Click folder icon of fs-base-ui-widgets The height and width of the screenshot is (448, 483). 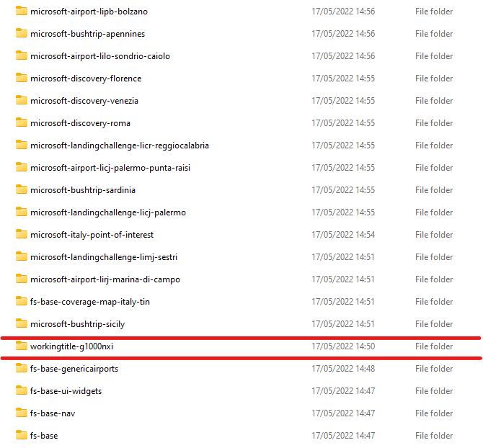[x=21, y=391]
